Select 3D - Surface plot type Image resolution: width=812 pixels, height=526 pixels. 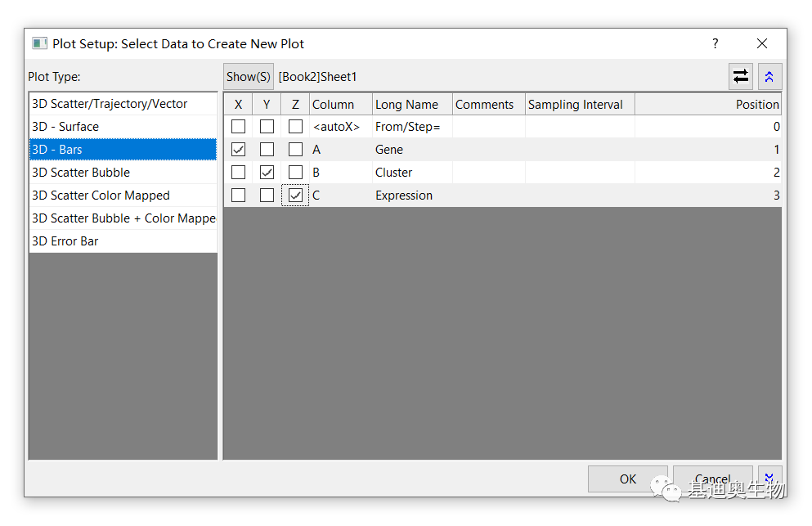pos(65,127)
